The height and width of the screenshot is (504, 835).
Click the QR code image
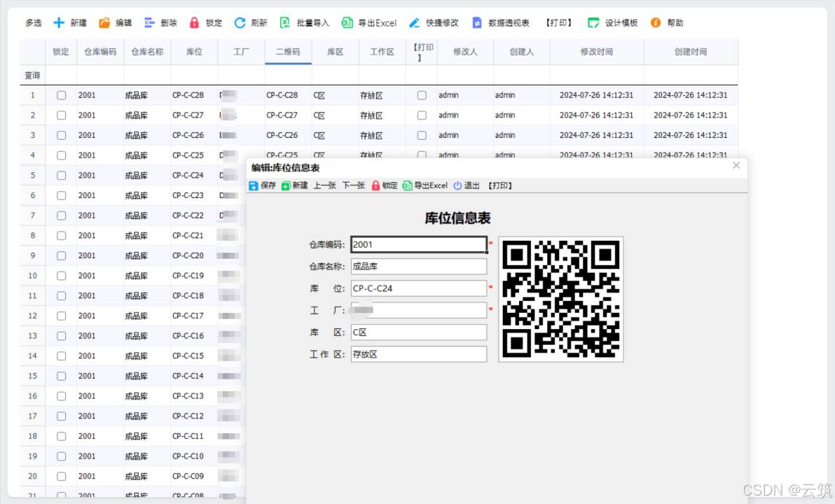(560, 299)
